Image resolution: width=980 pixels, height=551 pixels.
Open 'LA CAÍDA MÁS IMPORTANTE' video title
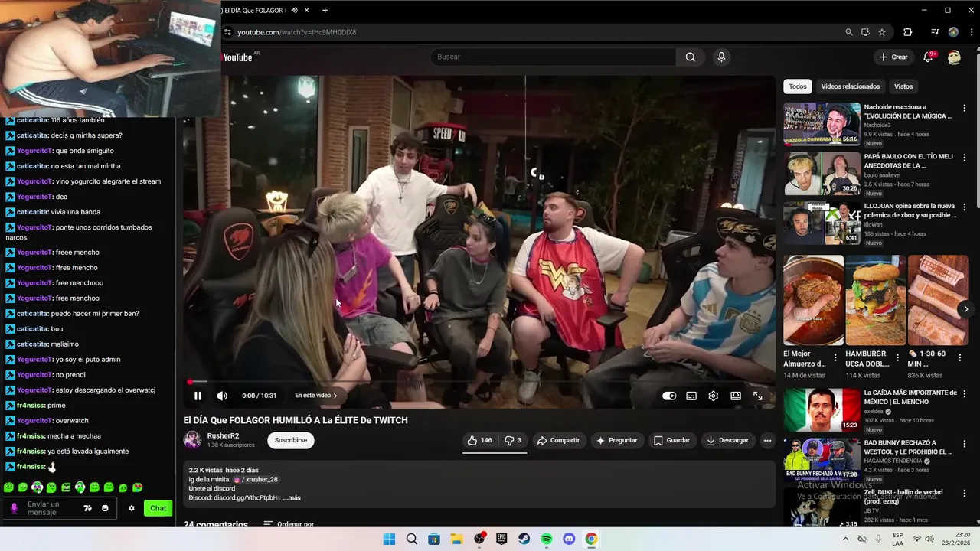910,397
